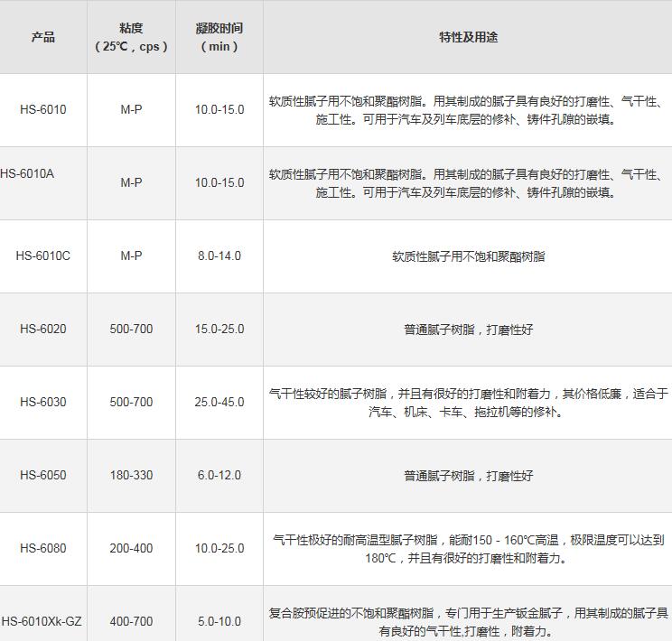Click the 凝胶时间 column header
Viewport: 672px width, 641px height.
tap(219, 37)
